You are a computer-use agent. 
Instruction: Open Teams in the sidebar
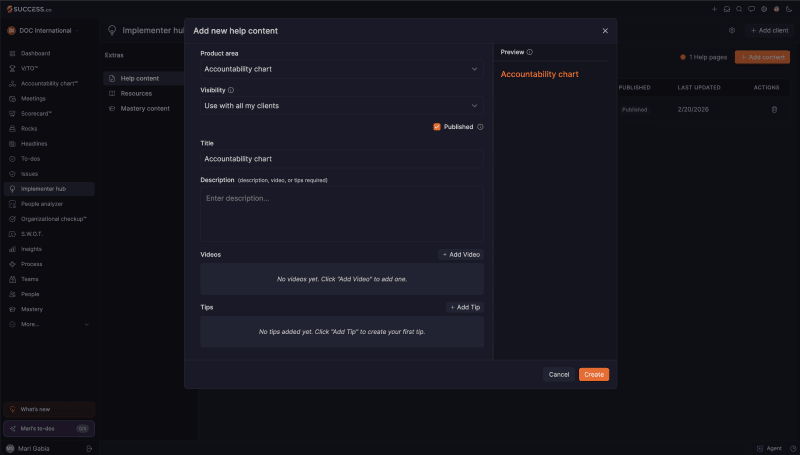(49, 279)
